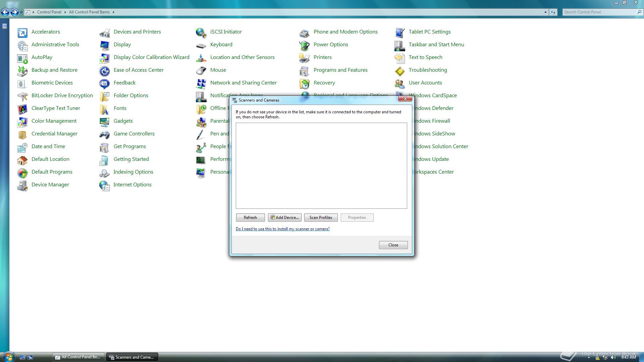644x362 pixels.
Task: Open Troubleshooting icon
Action: tap(400, 71)
